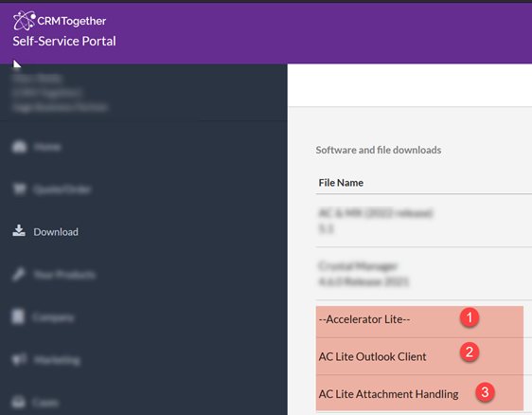532x415 pixels.
Task: Click the CRMTogether brand text
Action: [x=72, y=21]
